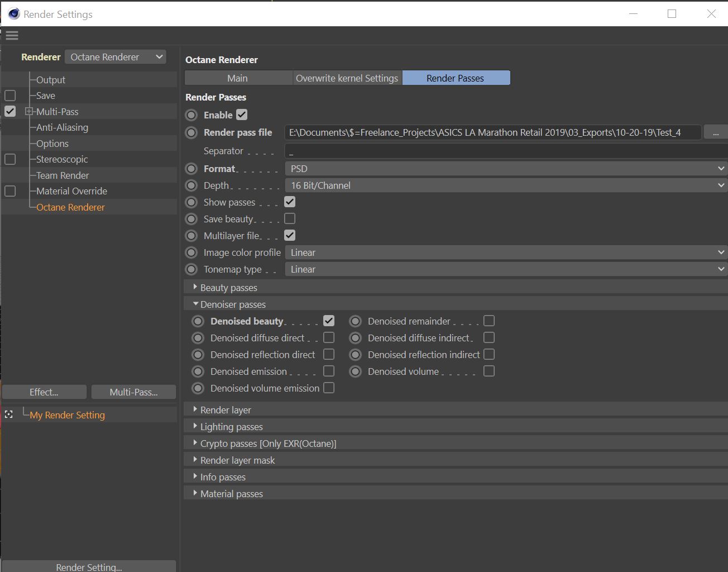Open the Image color profile dropdown
Screen dimensions: 728x572
tap(506, 252)
